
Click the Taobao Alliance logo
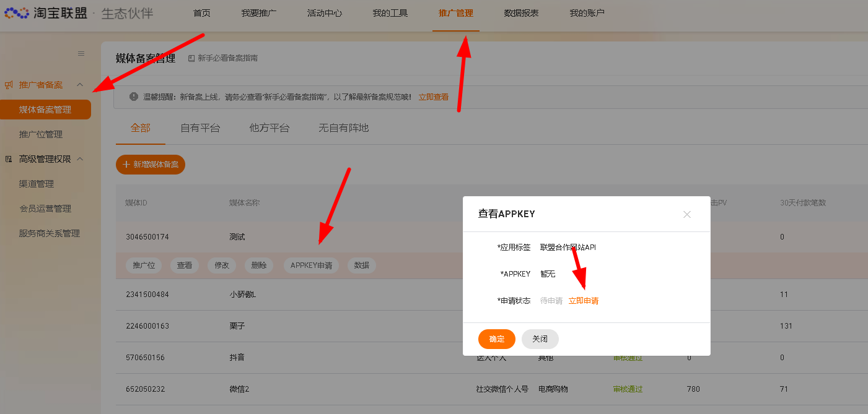(46, 13)
